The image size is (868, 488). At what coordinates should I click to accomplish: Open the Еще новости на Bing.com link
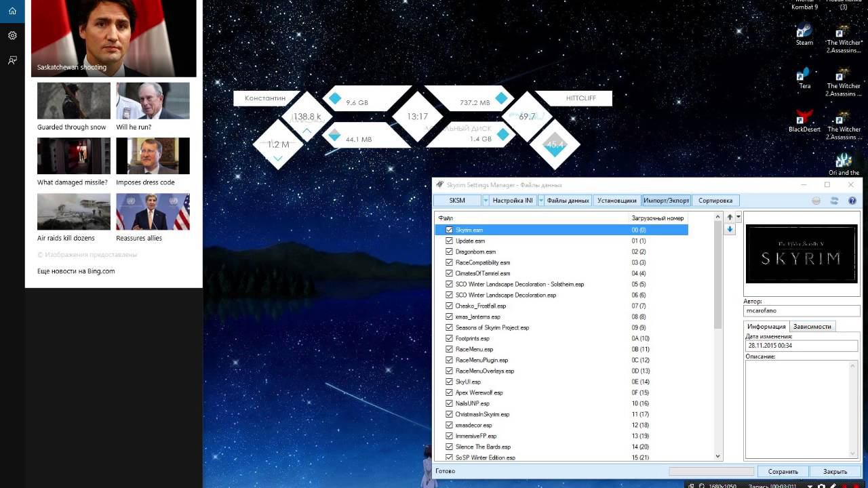pos(76,271)
